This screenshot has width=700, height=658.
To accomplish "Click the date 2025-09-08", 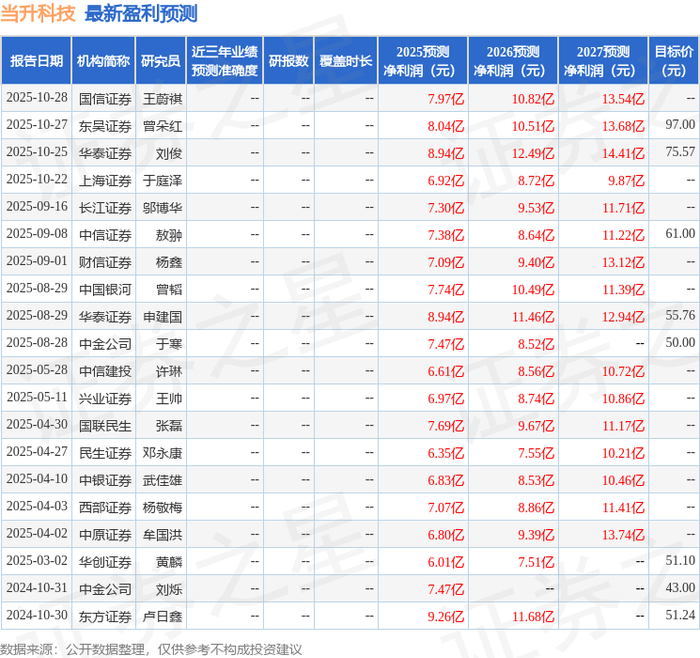I will (37, 234).
